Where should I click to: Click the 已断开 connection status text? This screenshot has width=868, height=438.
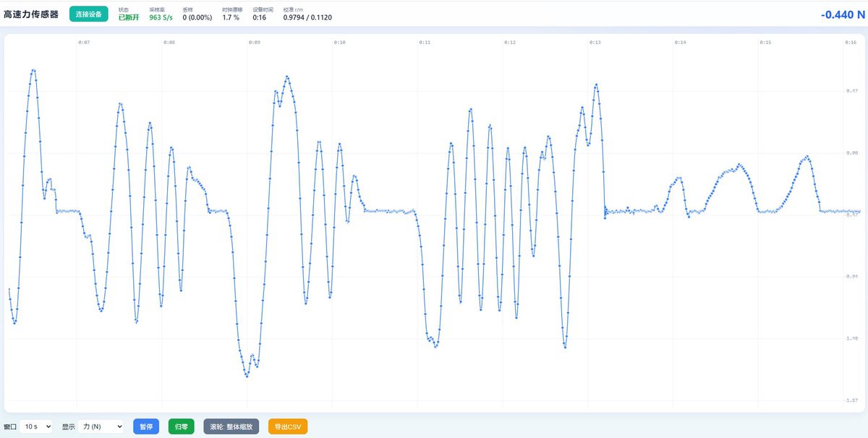point(129,17)
